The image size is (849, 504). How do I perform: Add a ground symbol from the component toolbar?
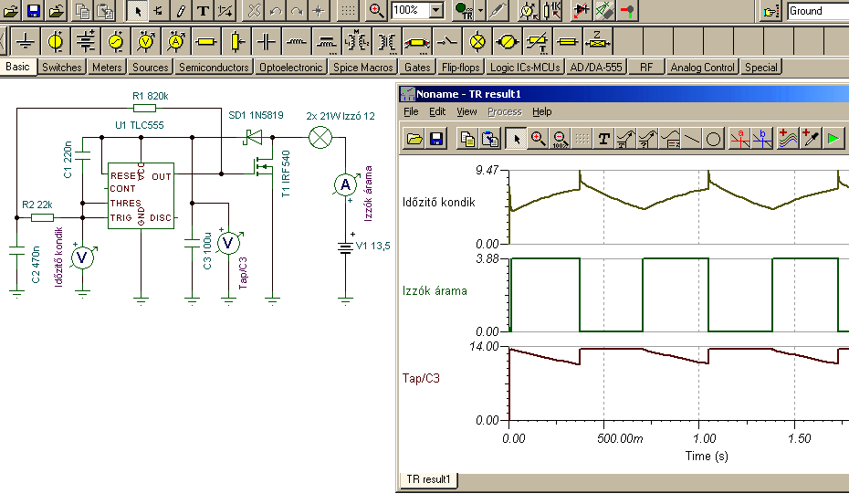[26, 42]
